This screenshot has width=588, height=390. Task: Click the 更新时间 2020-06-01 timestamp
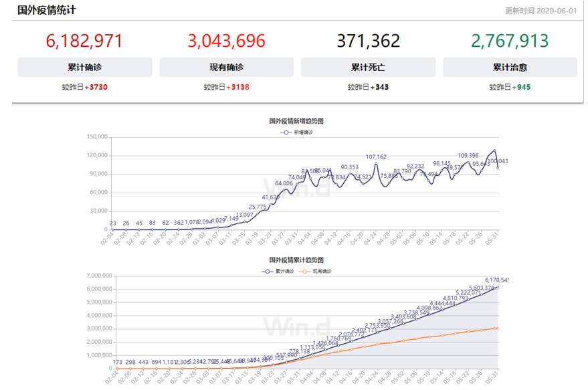click(541, 11)
